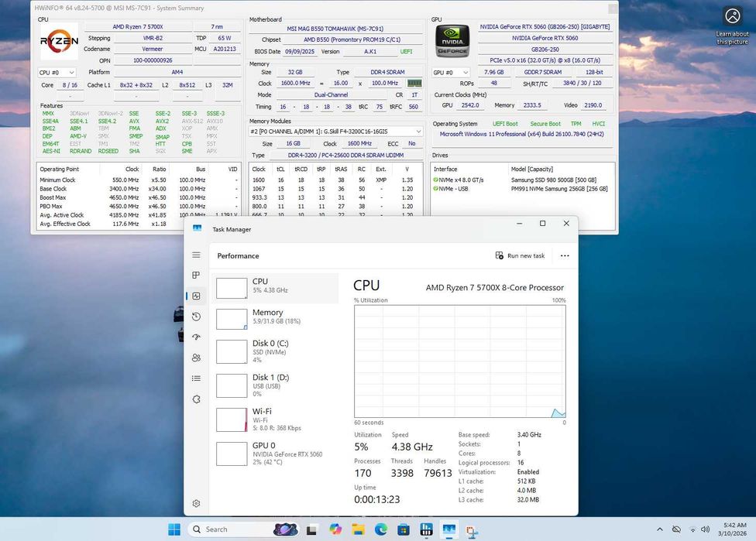Click Boost Max row in Operating Point table
The image size is (756, 541).
[x=139, y=197]
